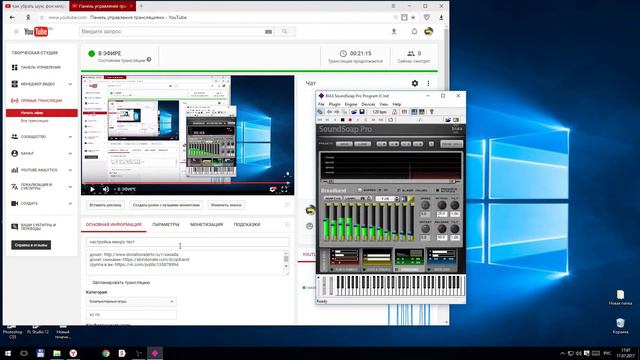Open the YouTube account avatar
Image resolution: width=640 pixels, height=360 pixels.
coord(429,31)
